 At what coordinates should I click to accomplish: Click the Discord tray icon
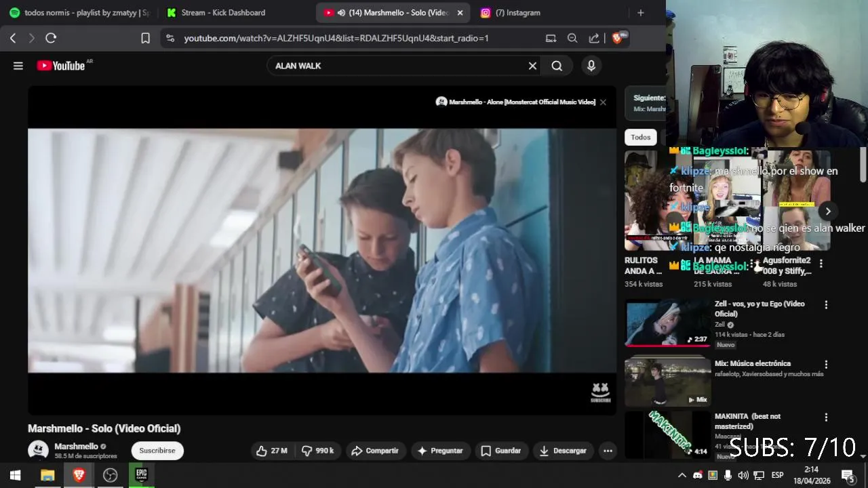(x=698, y=475)
